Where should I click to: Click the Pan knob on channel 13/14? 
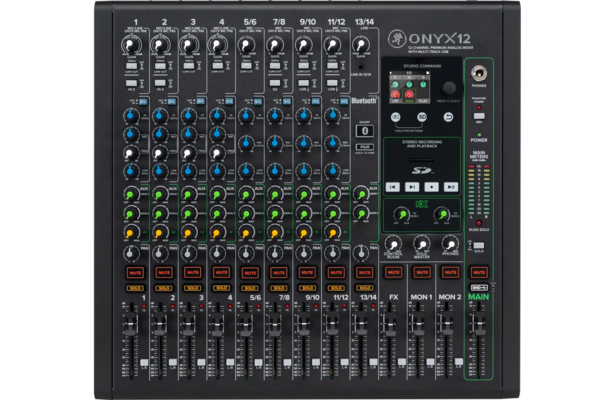[361, 253]
